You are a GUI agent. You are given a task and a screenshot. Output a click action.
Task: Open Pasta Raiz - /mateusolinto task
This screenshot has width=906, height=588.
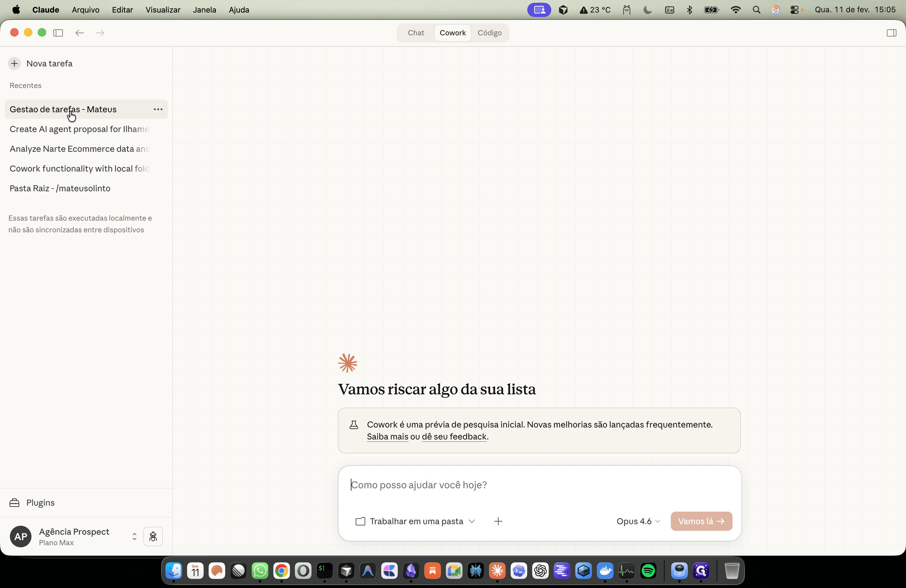(x=86, y=188)
